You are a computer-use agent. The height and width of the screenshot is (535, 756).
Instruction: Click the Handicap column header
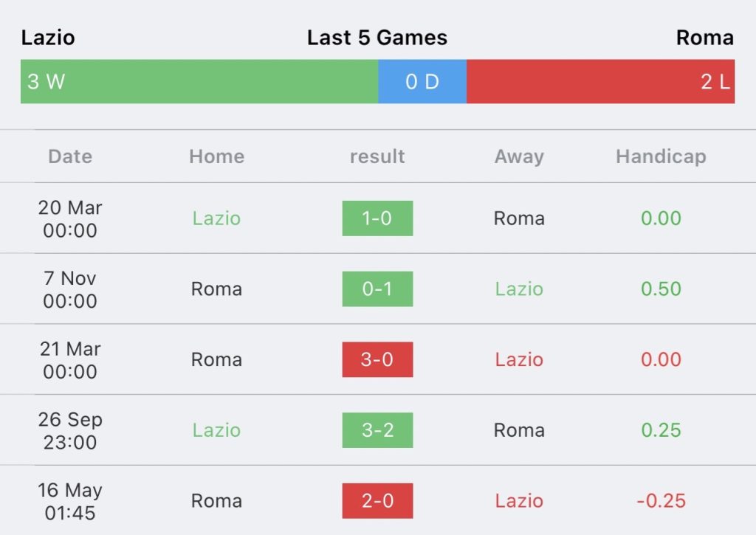tap(661, 156)
